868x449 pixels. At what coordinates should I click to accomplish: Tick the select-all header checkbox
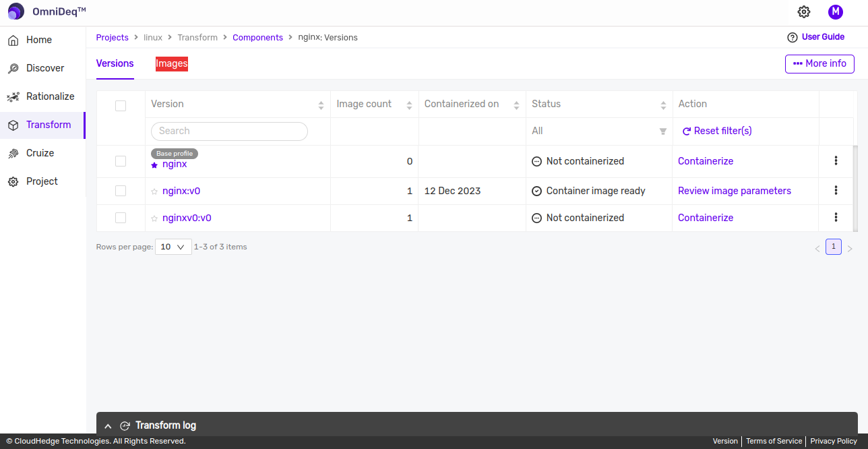point(121,106)
